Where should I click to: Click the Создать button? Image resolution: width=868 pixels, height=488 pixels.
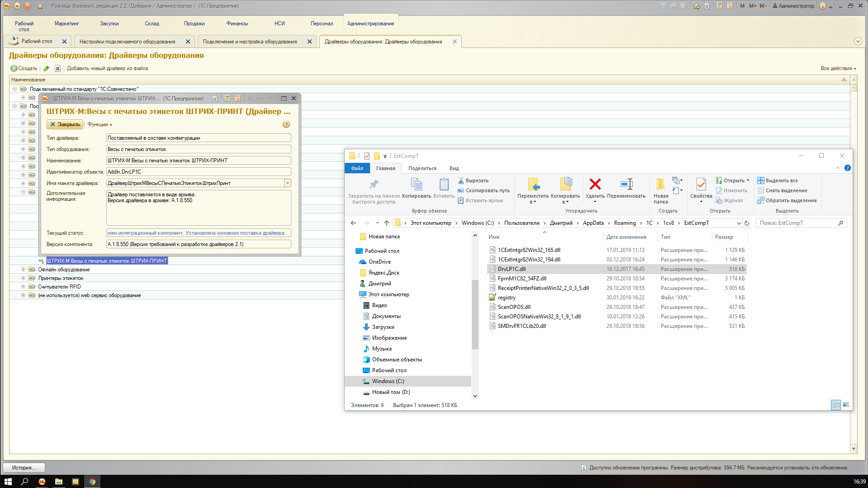[24, 68]
